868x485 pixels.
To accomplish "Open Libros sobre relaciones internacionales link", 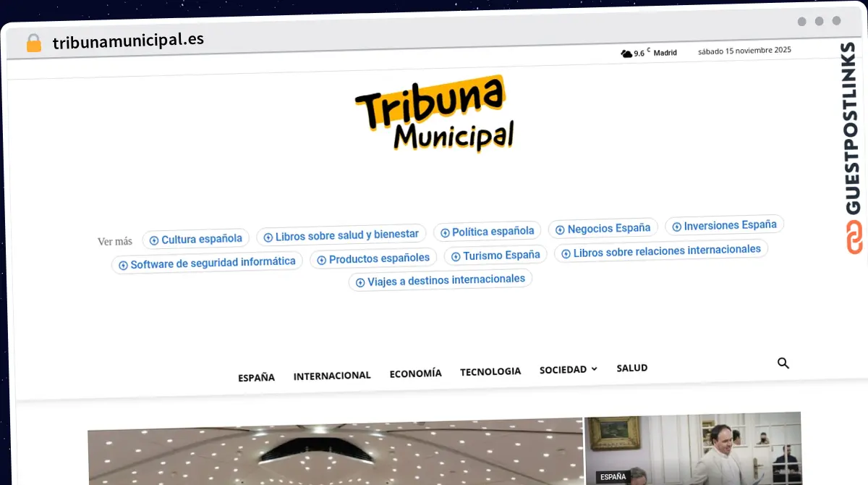I will coord(661,251).
